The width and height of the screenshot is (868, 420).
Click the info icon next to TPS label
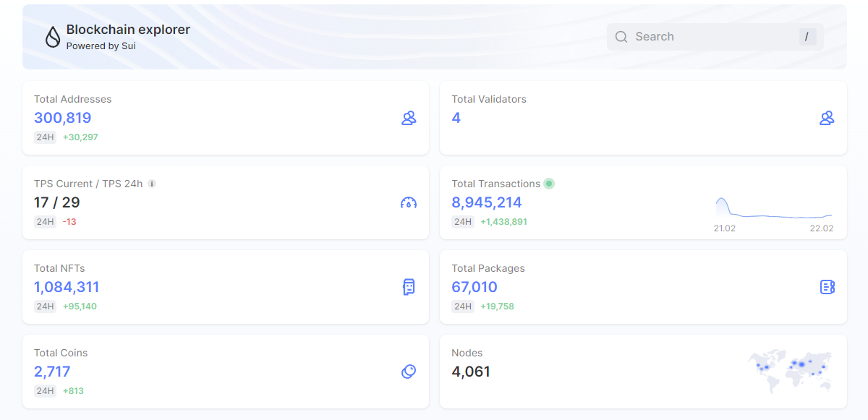[x=151, y=184]
